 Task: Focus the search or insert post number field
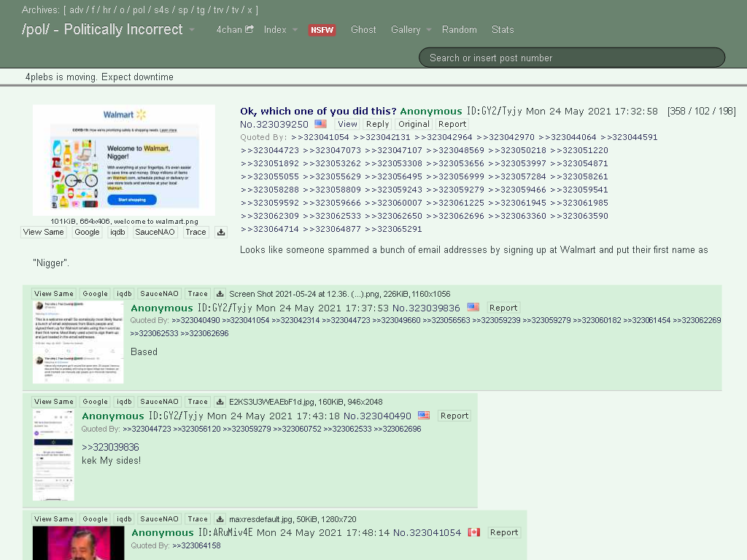tap(572, 58)
